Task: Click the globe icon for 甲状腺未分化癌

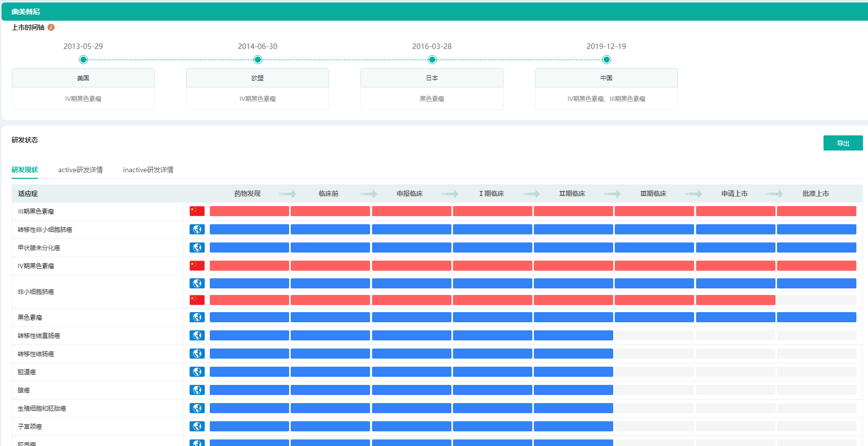Action: tap(197, 247)
